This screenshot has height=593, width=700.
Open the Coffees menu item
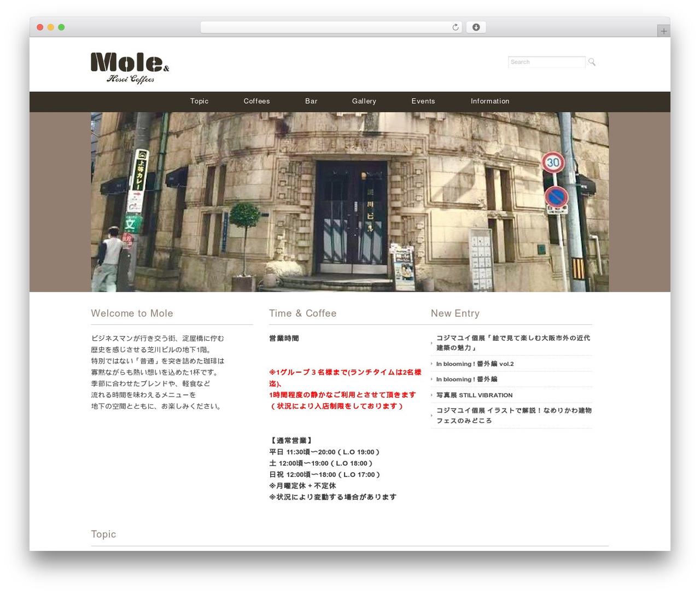(256, 101)
